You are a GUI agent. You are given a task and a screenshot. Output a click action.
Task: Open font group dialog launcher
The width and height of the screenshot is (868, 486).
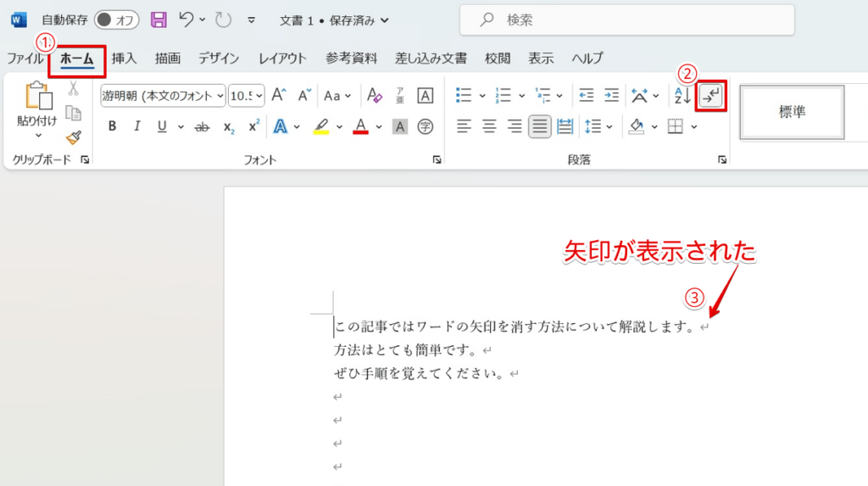pos(437,159)
